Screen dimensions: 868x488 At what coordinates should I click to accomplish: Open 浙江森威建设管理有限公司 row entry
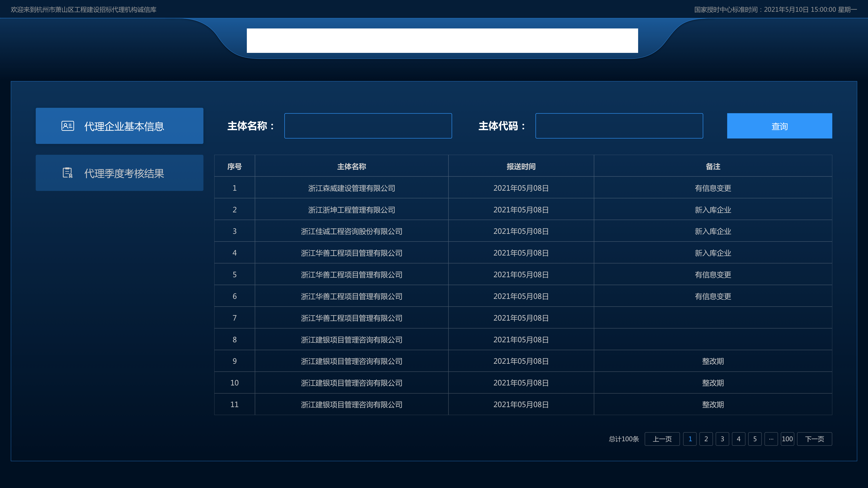(x=351, y=188)
